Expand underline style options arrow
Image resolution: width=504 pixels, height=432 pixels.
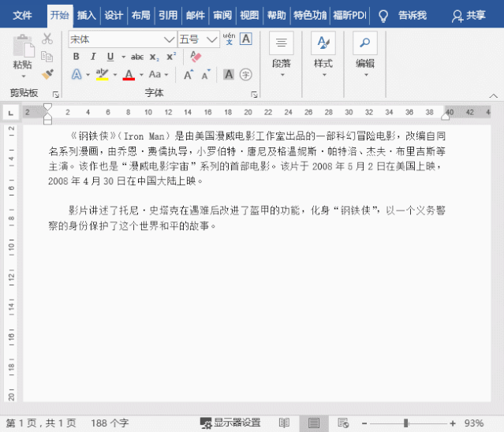click(123, 57)
